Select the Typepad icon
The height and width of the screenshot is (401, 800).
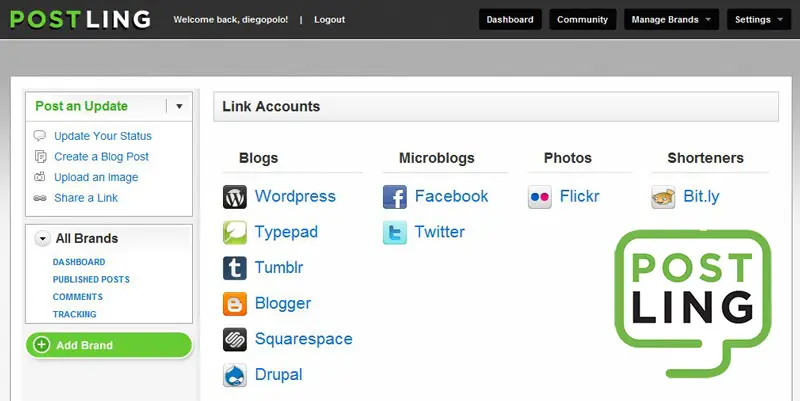(235, 233)
